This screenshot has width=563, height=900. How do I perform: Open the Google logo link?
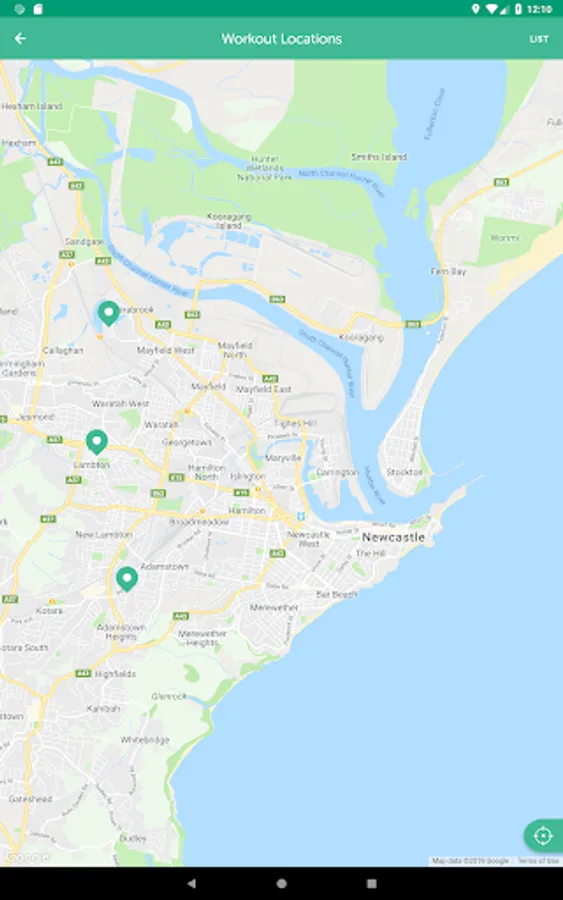(x=26, y=857)
